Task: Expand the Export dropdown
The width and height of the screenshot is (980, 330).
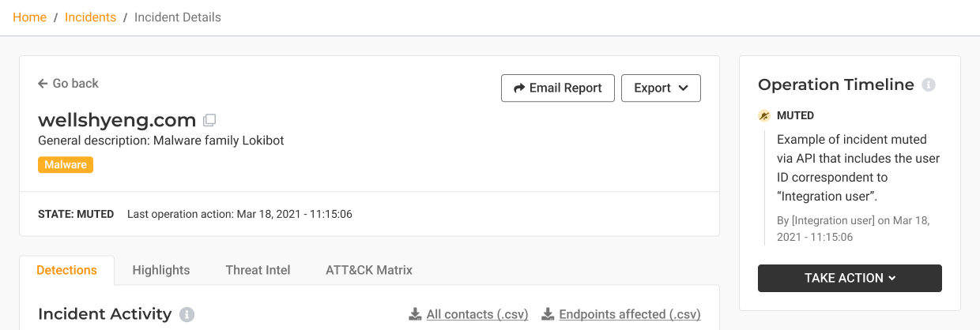Action: [661, 88]
